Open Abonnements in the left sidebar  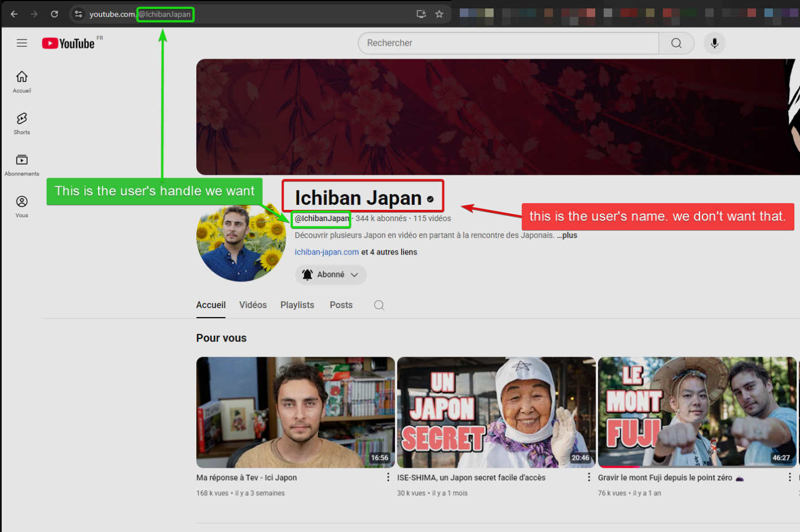tap(22, 165)
